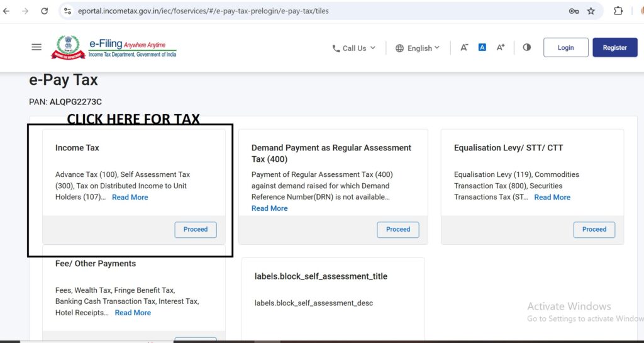This screenshot has height=343, width=644.
Task: View site information icon in address bar
Action: tap(68, 11)
